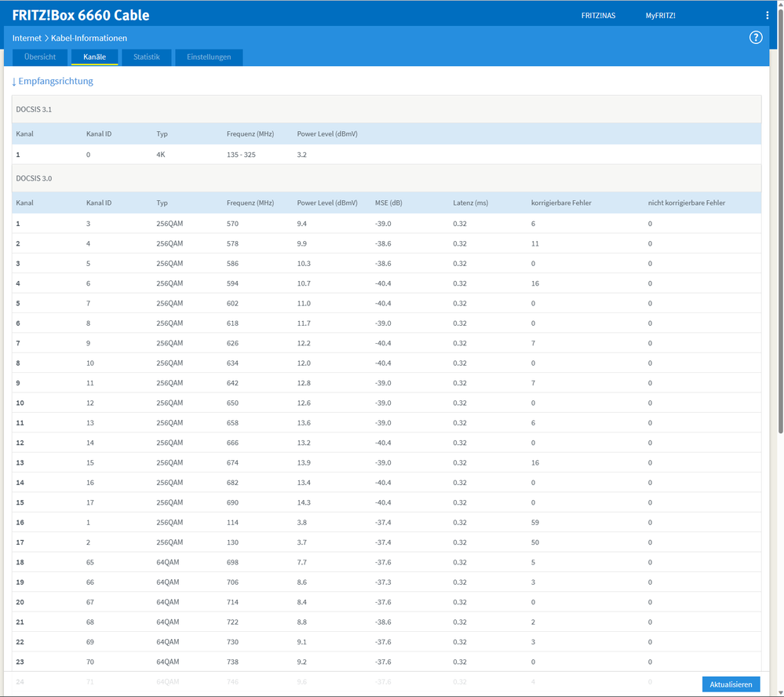
Task: Click the Aktualisieren button
Action: coord(731,684)
